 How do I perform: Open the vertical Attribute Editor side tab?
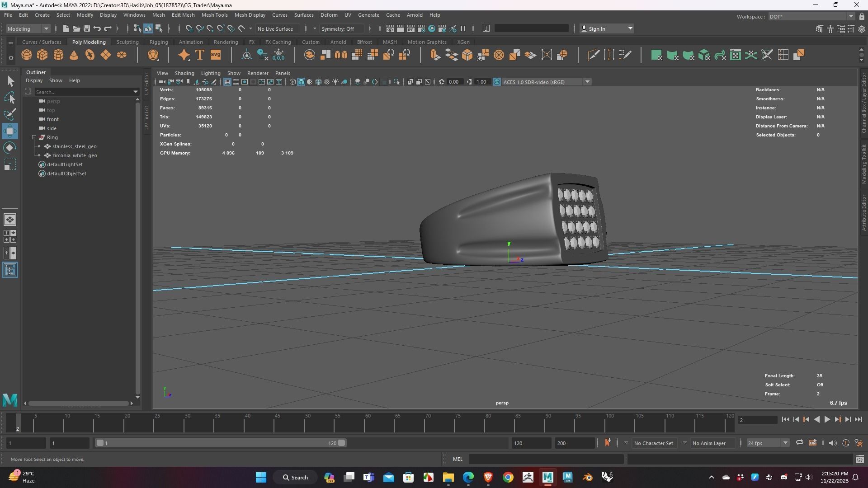(863, 212)
